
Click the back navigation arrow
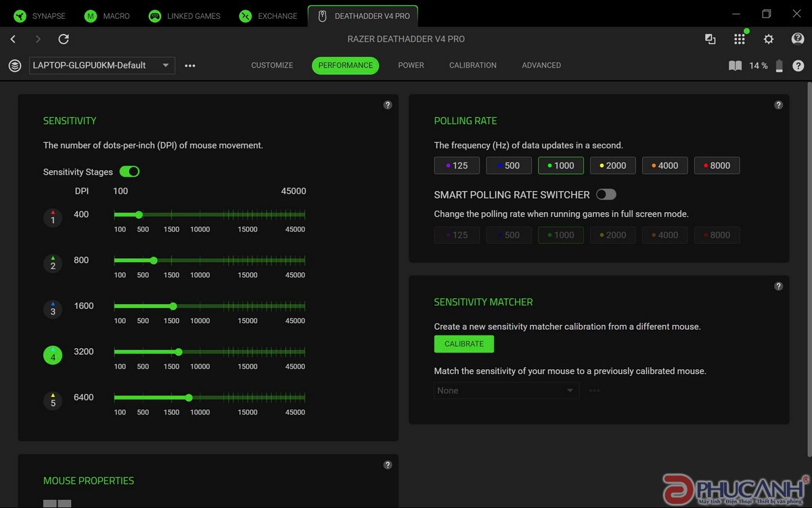pos(14,39)
